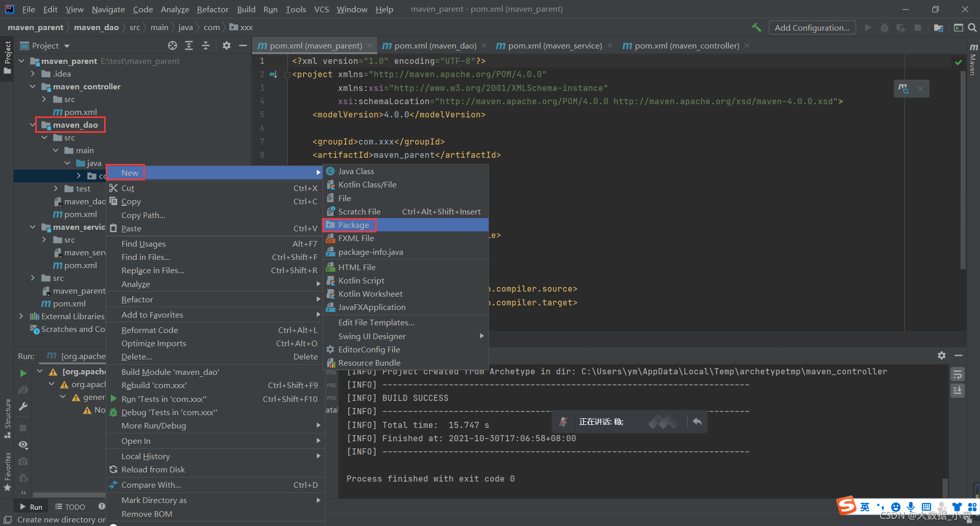
Task: Click Compare With entry
Action: [215, 485]
